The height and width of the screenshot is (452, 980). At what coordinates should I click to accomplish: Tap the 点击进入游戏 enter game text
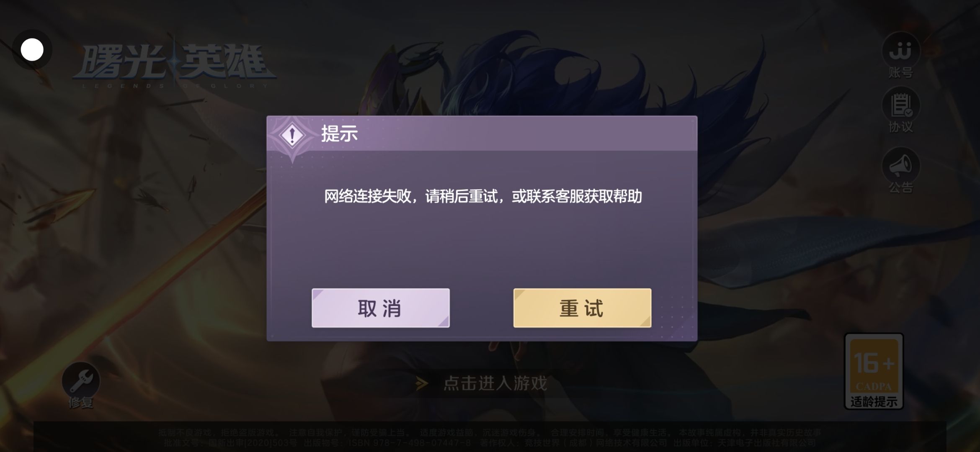click(x=495, y=383)
